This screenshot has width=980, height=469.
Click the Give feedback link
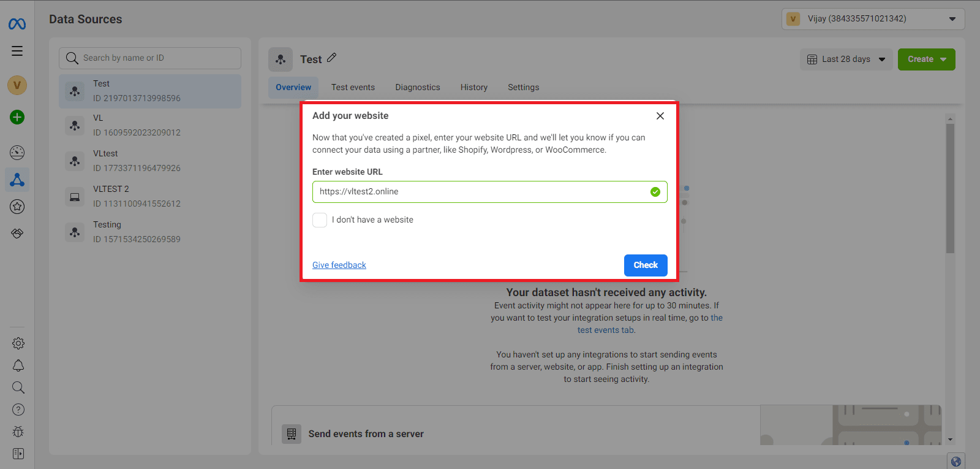(339, 265)
